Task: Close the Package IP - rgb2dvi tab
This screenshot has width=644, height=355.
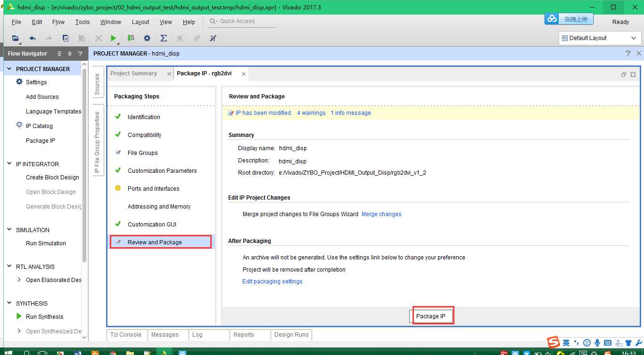Action: point(244,74)
